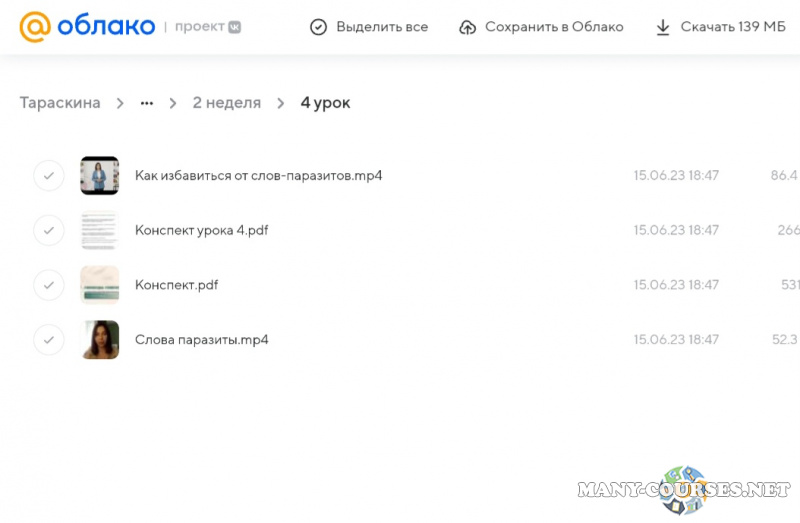
Task: Click the Облако @ logo icon
Action: [34, 27]
